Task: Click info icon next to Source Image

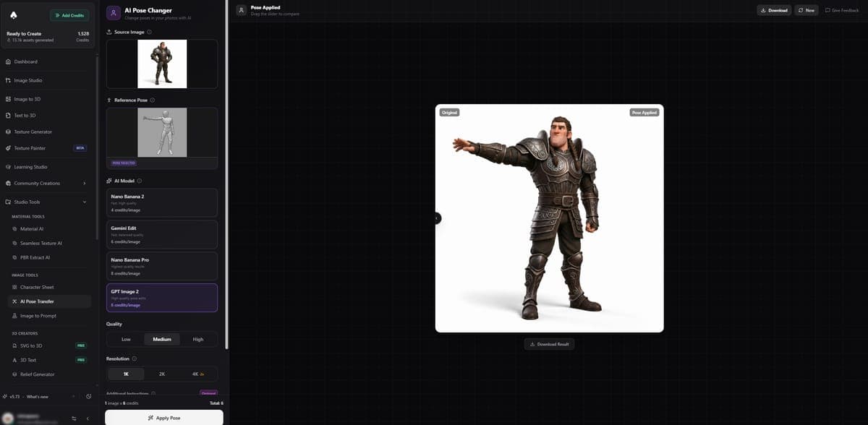Action: (x=150, y=33)
